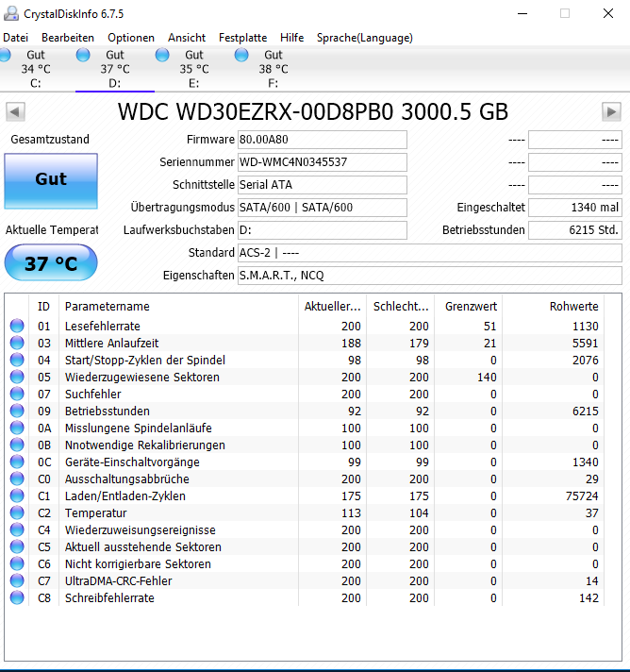This screenshot has height=672, width=630.
Task: Select the Wiederzugewiesene Sektoren parameter name
Action: pos(141,378)
